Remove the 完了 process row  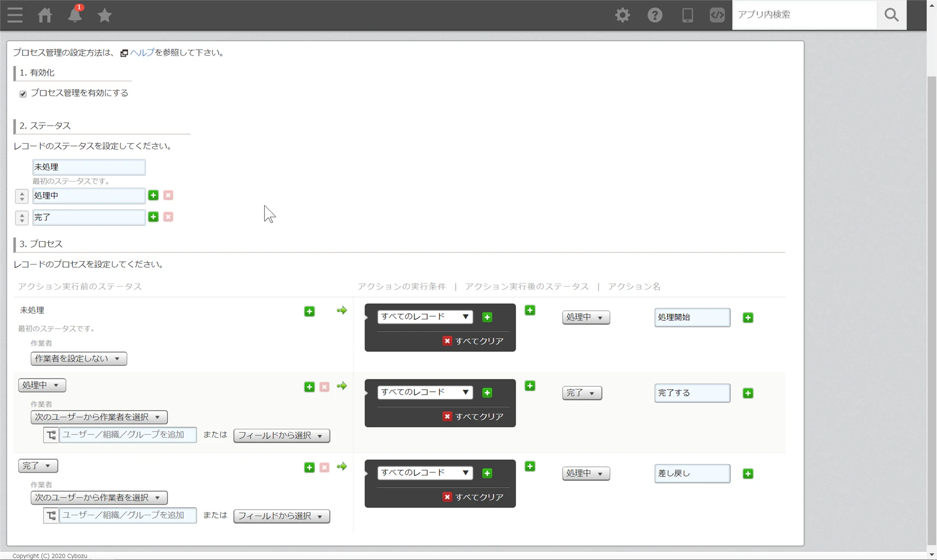(325, 468)
